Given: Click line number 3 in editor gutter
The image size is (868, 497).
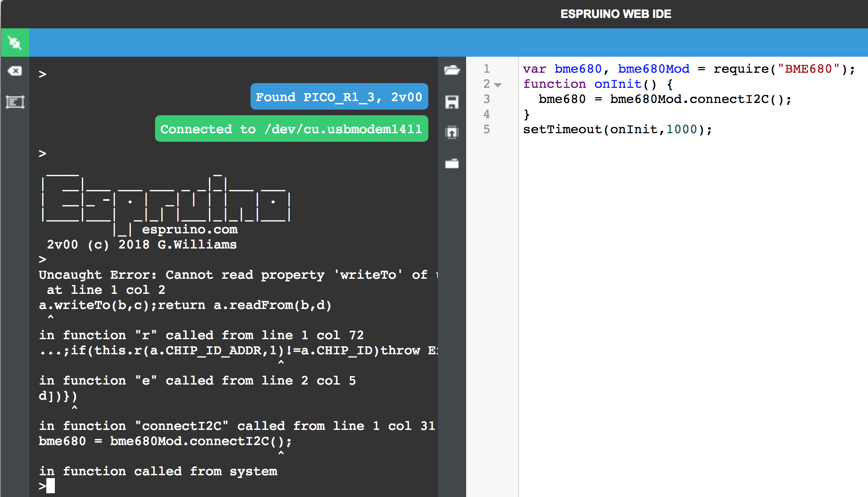Looking at the screenshot, I should pyautogui.click(x=486, y=99).
